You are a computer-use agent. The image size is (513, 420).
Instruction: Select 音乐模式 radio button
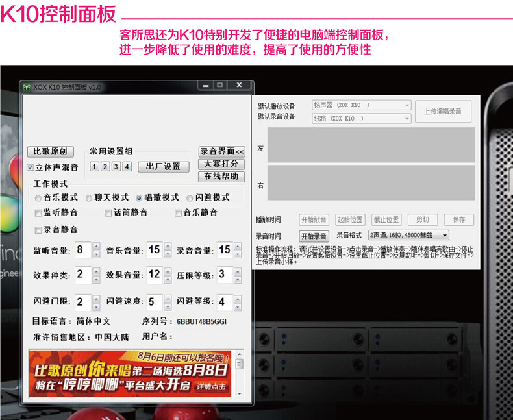pos(38,198)
